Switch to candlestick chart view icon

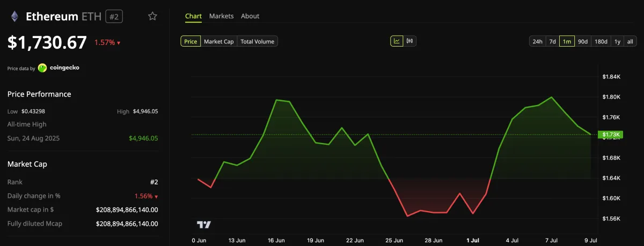(x=410, y=41)
